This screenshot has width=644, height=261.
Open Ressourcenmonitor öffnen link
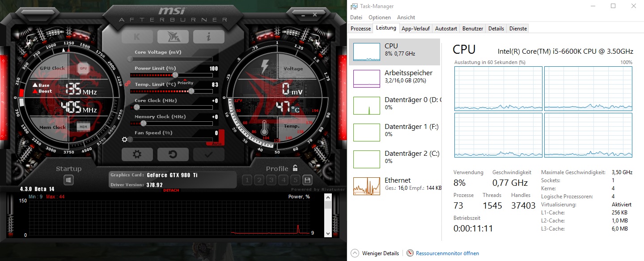click(447, 253)
